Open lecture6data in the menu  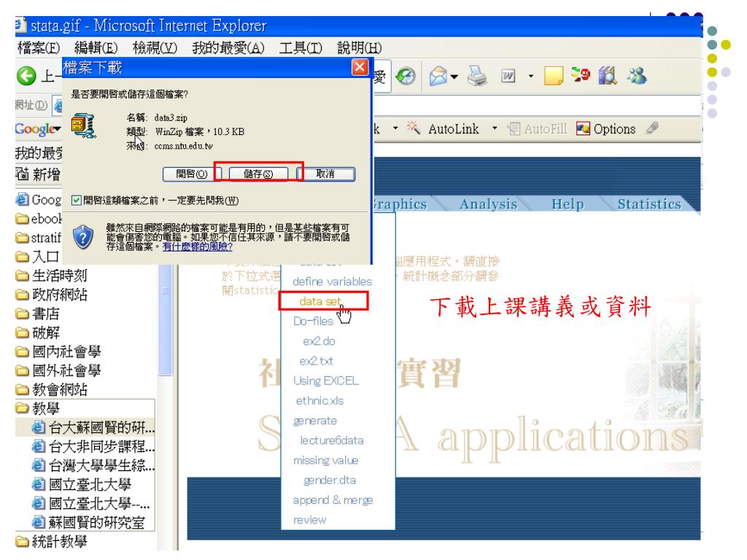pyautogui.click(x=332, y=440)
